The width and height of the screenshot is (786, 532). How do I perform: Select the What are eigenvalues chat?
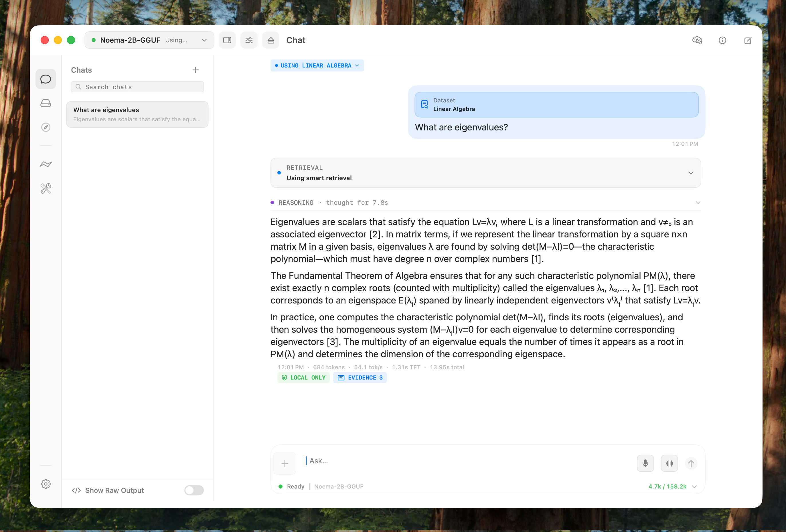point(137,114)
